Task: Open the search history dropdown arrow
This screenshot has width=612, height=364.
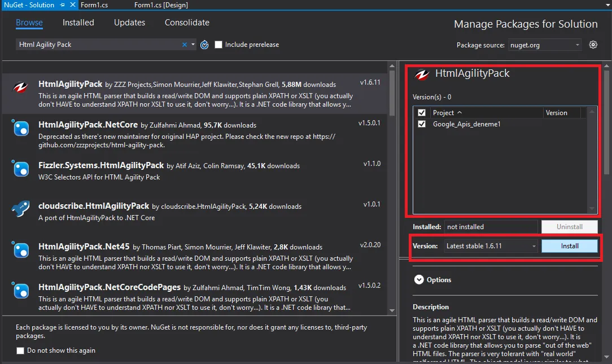Action: click(193, 45)
